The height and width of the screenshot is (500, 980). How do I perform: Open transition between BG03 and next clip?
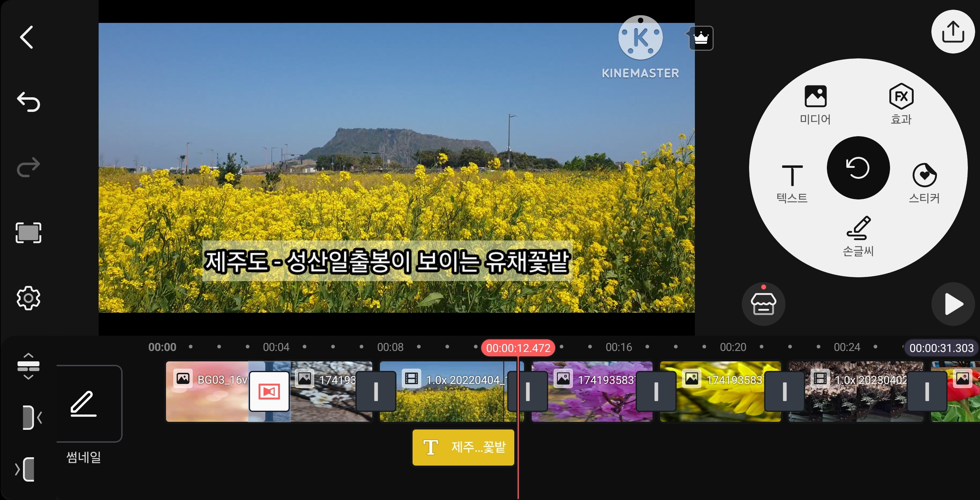coord(269,391)
